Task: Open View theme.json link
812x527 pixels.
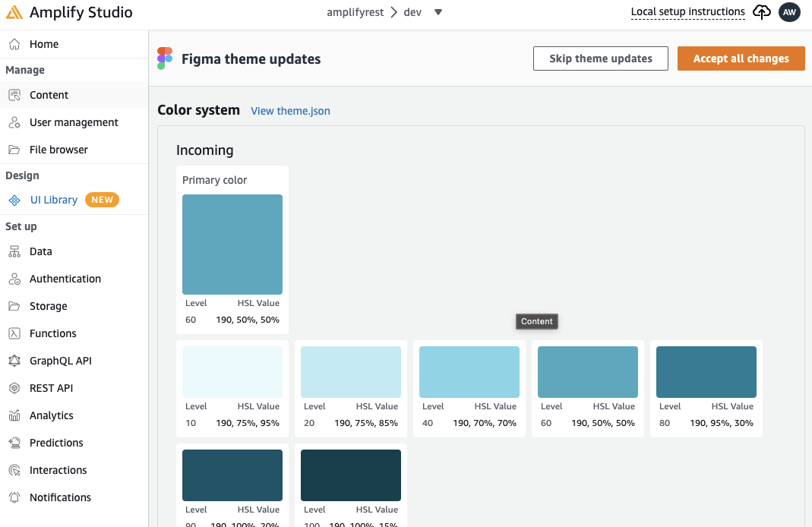Action: (290, 111)
